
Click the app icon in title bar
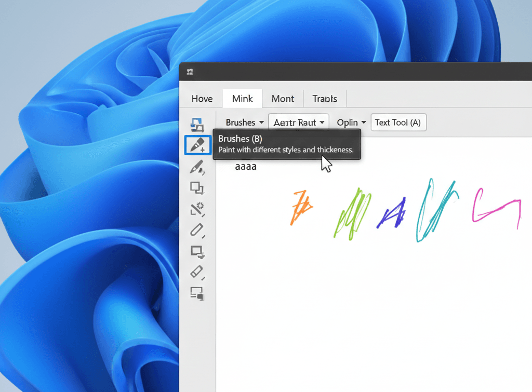(190, 72)
